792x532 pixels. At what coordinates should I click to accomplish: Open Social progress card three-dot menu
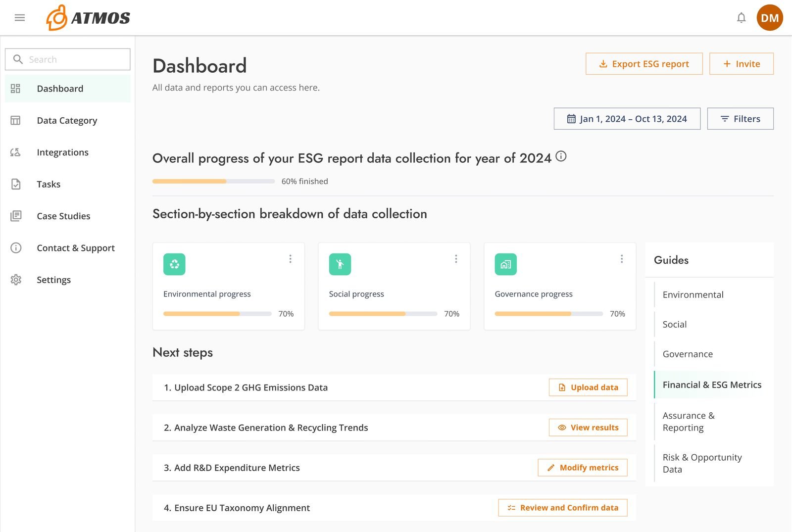coord(456,259)
